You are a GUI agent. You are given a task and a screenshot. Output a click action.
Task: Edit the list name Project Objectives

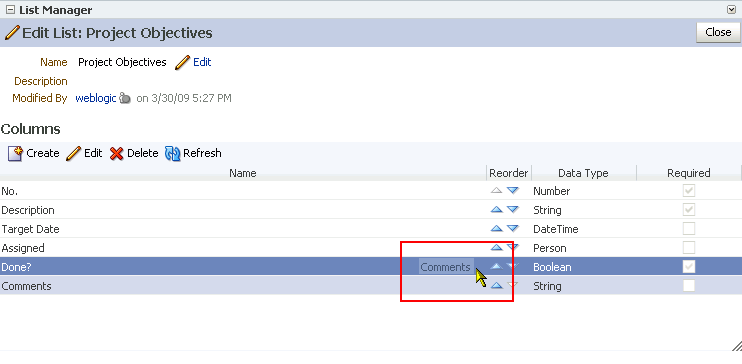pos(202,62)
